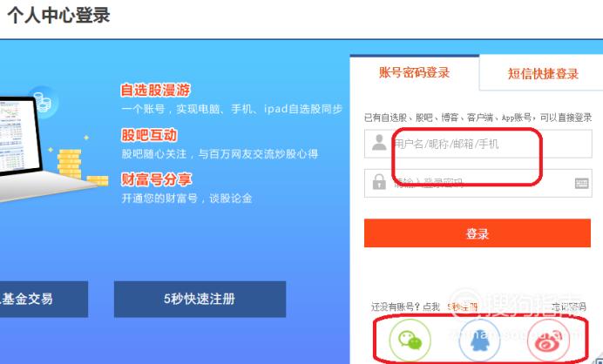
Task: Switch to 短信快捷登录 tab
Action: point(543,73)
